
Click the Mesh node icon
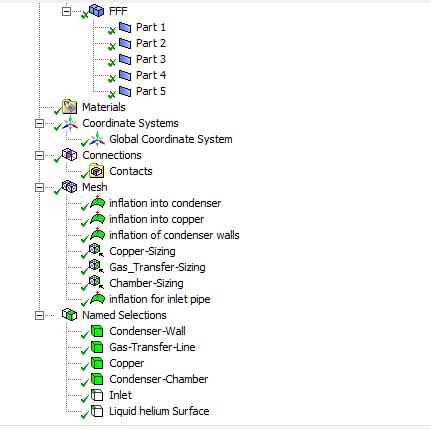pos(70,187)
